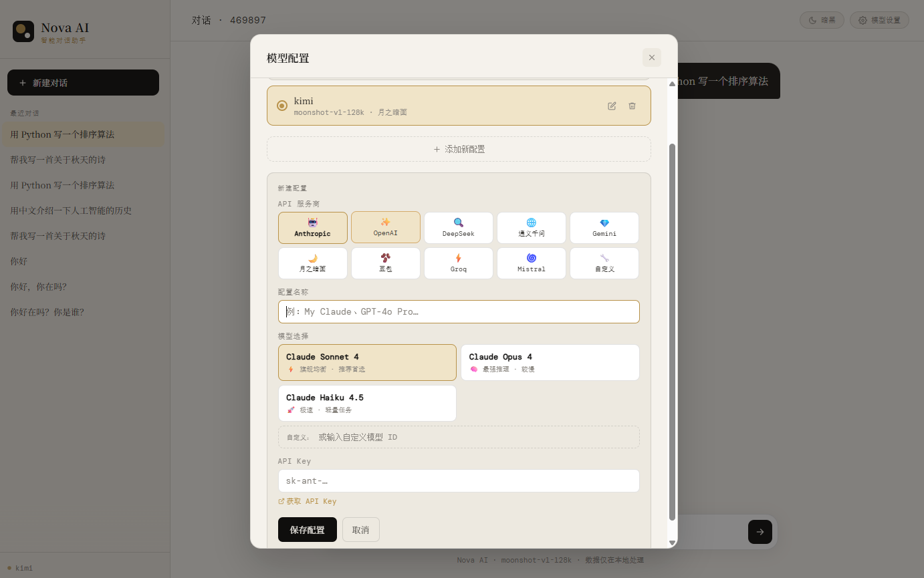Screen dimensions: 924x578
Task: Pick the 月之暗面 provider
Action: pos(312,263)
